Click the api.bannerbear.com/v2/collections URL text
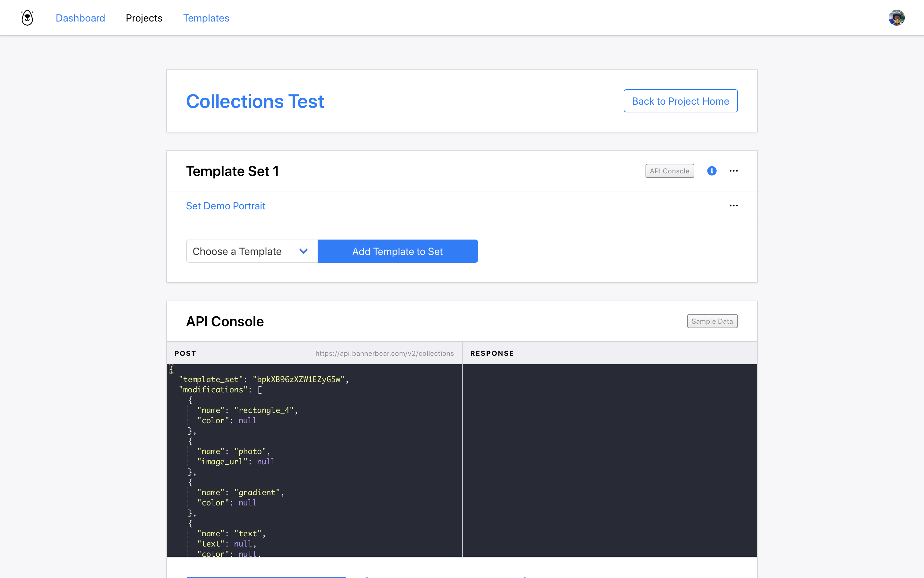 coord(384,353)
